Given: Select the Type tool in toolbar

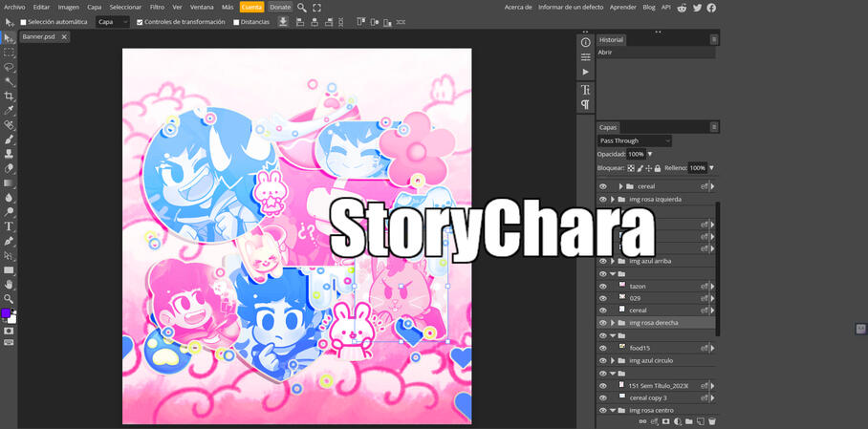Looking at the screenshot, I should point(9,226).
